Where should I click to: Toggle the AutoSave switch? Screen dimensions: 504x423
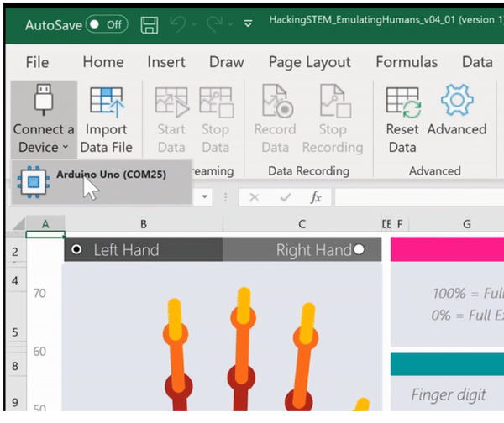pos(107,24)
